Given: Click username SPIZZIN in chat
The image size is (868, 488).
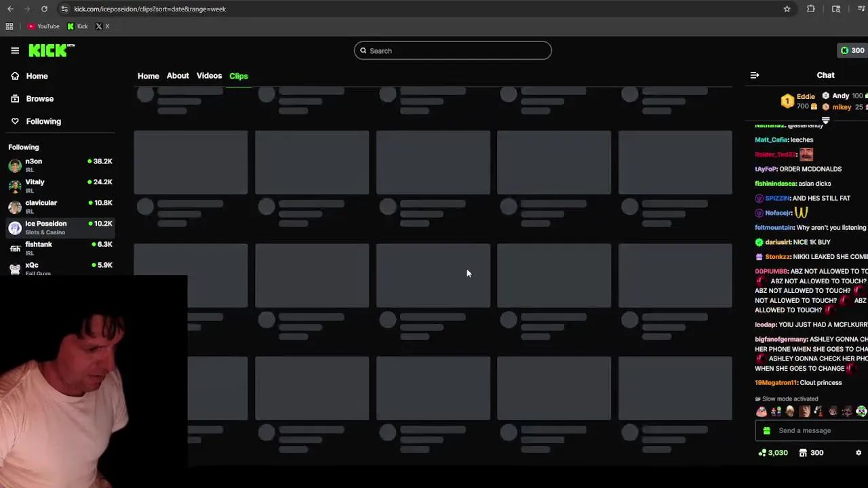Looking at the screenshot, I should [x=777, y=198].
